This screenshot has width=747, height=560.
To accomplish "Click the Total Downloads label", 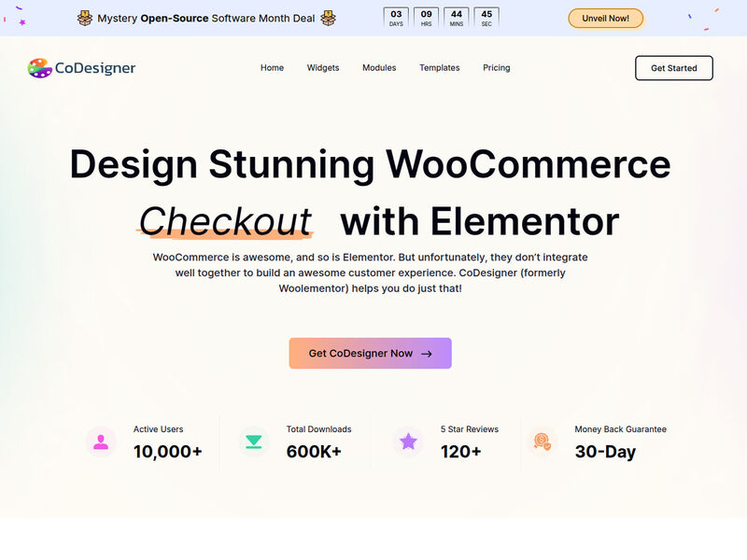I will coord(318,429).
